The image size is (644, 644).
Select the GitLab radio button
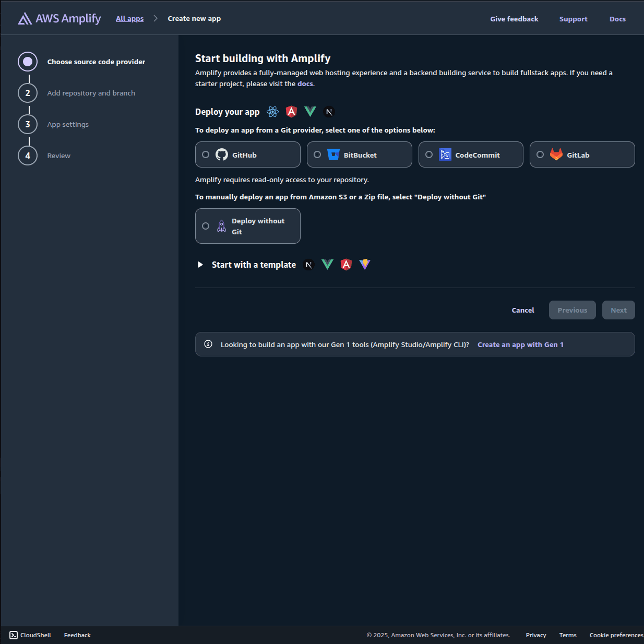[540, 154]
